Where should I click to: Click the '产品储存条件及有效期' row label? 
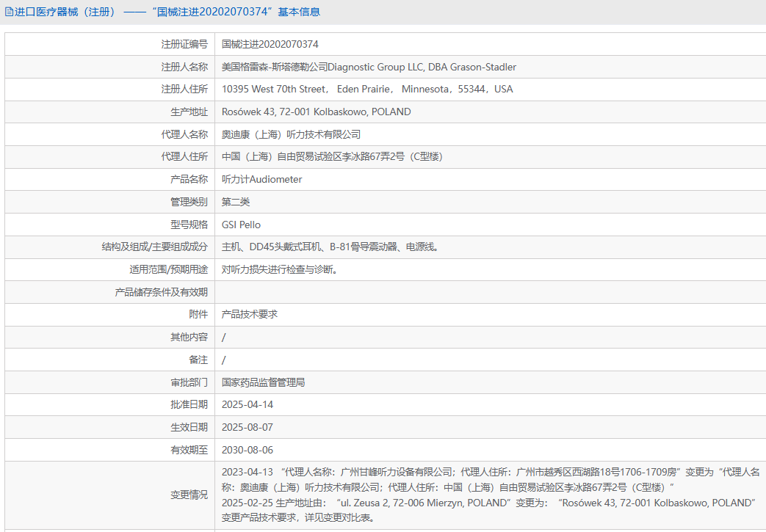[x=162, y=292]
